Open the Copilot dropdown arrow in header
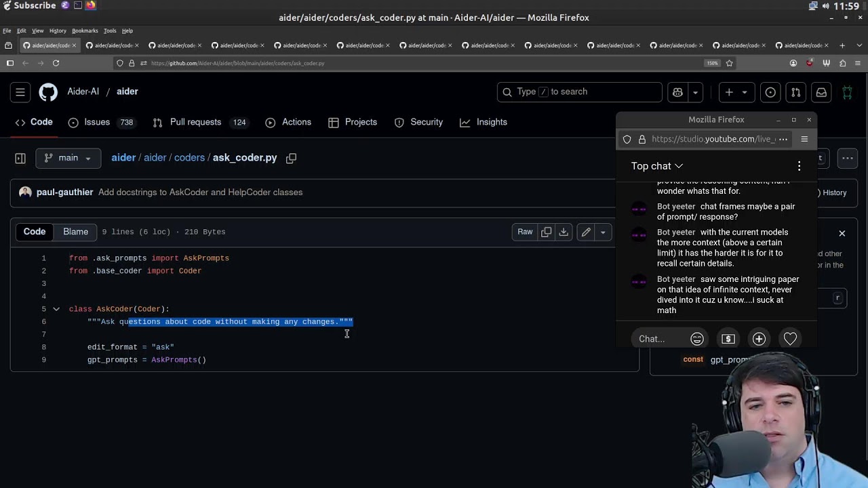This screenshot has height=488, width=868. coord(695,92)
